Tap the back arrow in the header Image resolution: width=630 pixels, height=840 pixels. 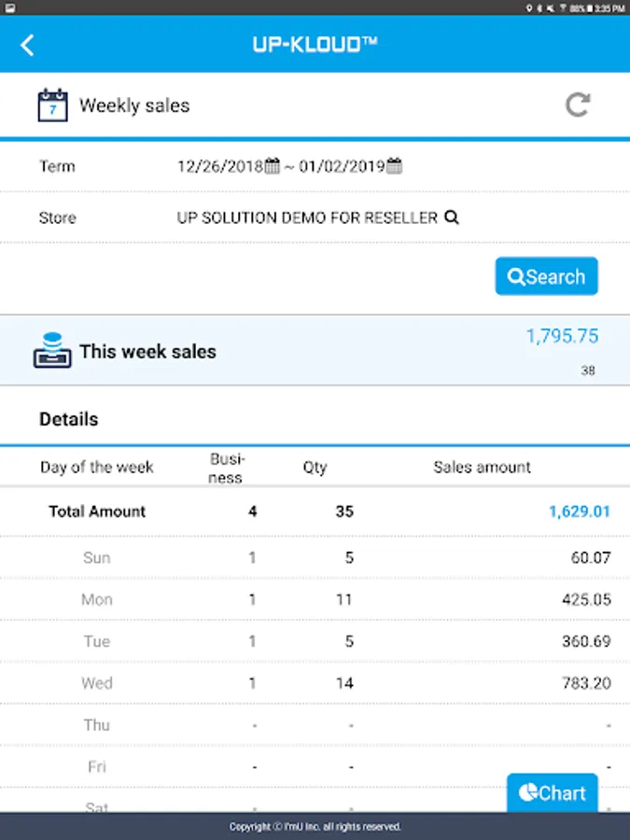point(27,45)
